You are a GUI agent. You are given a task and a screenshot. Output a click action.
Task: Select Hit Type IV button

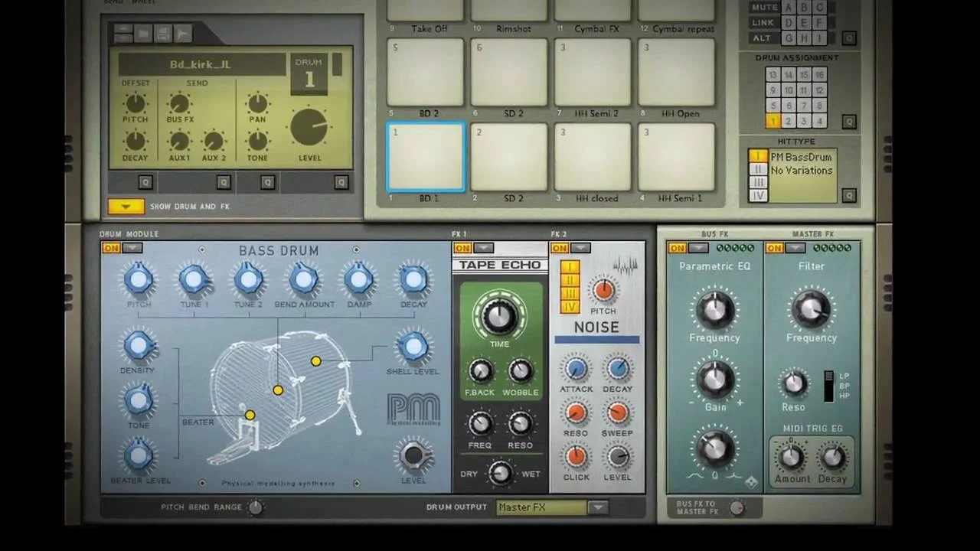tap(757, 195)
